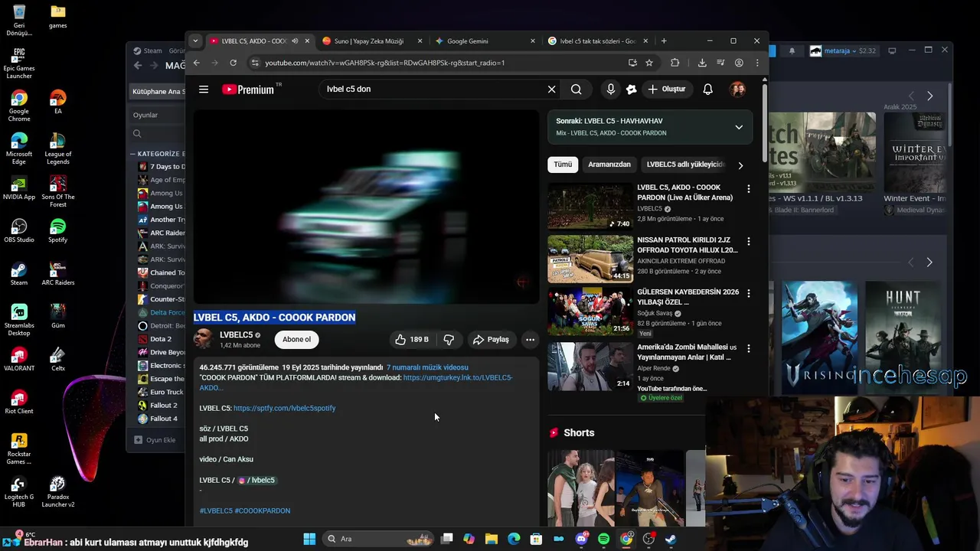Open more actions menu under the video
The image size is (980, 551).
(530, 340)
